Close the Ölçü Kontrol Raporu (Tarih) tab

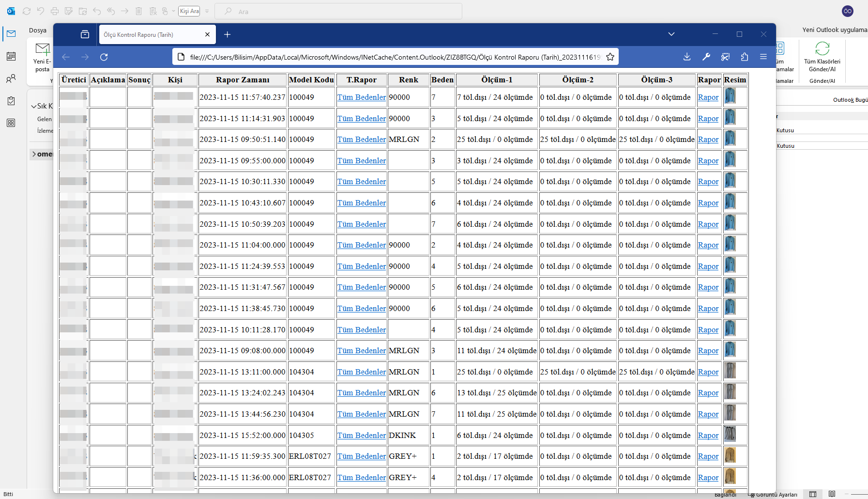click(207, 34)
